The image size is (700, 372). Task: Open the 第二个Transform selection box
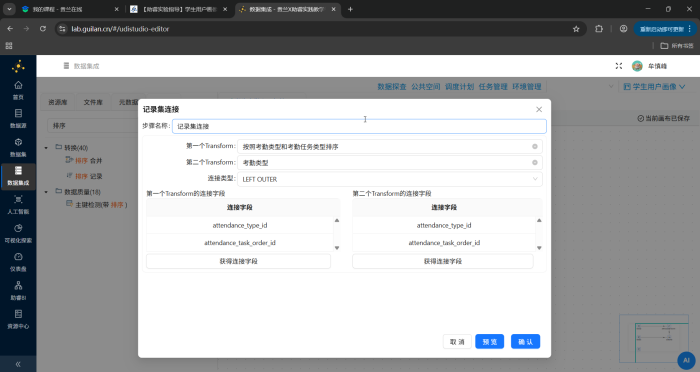390,163
